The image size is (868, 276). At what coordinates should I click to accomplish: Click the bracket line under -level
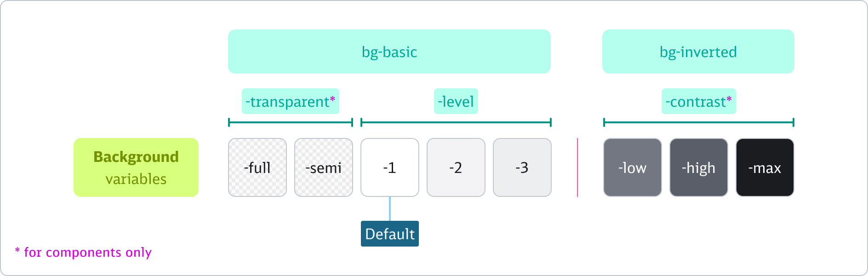click(456, 122)
